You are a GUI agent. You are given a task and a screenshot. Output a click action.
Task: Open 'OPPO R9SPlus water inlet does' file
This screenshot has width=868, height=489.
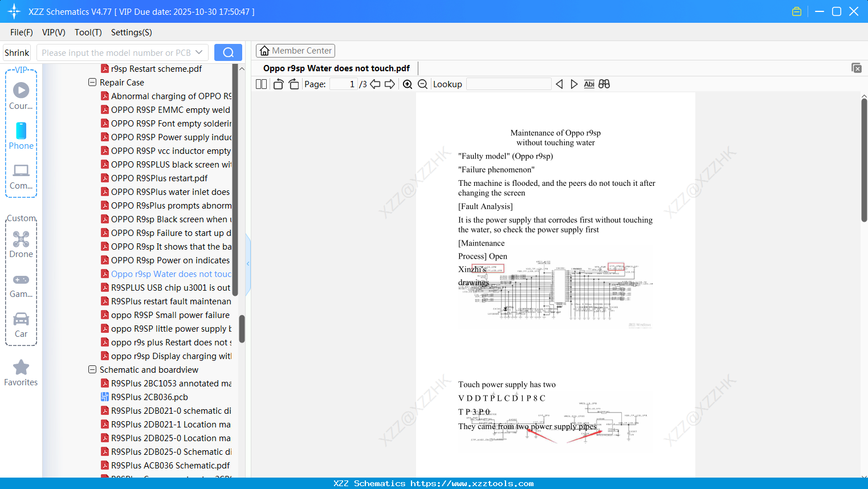[166, 191]
